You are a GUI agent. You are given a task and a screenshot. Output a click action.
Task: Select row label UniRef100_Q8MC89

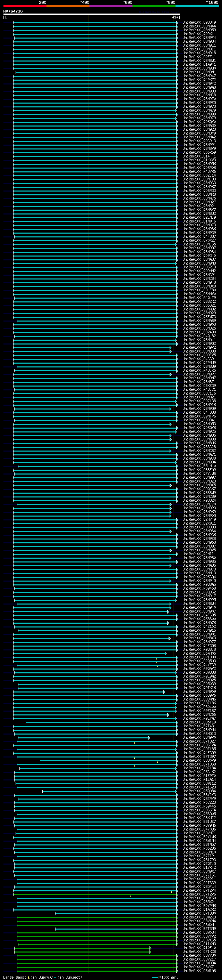coord(199,496)
